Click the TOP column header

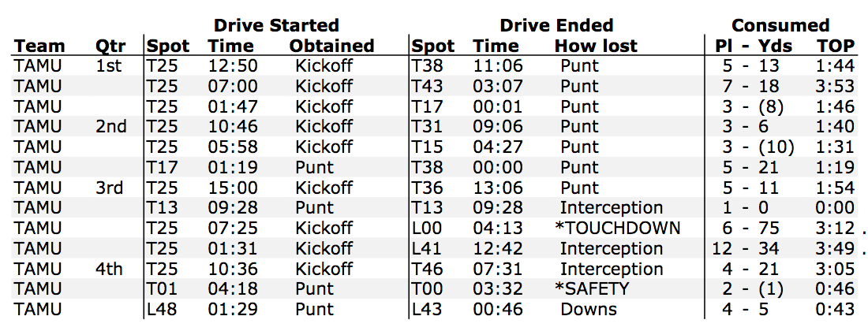[836, 45]
